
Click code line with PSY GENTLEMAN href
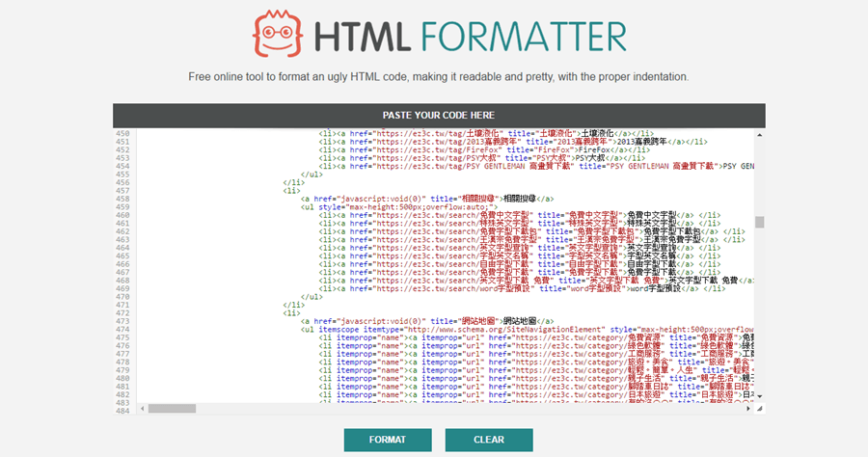pos(536,166)
